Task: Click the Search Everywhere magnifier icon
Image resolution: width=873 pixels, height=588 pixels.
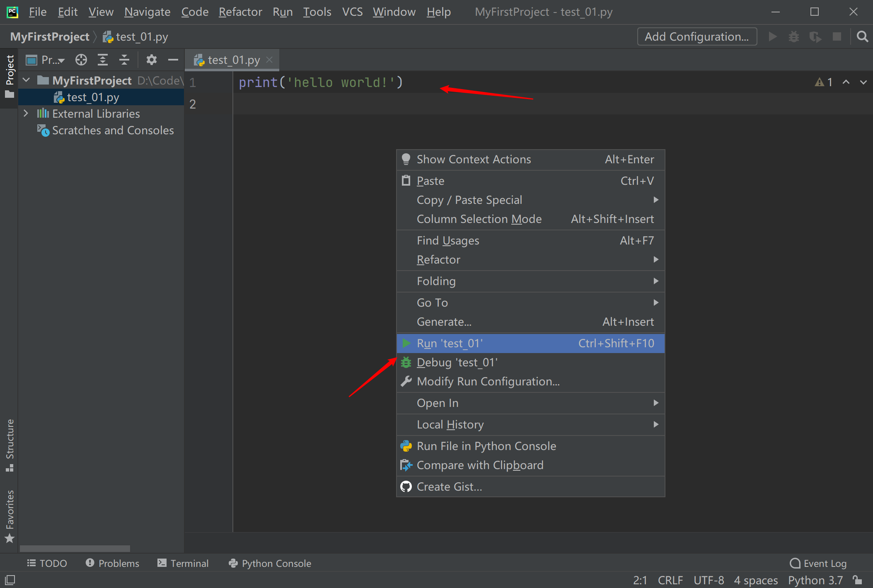Action: tap(862, 37)
